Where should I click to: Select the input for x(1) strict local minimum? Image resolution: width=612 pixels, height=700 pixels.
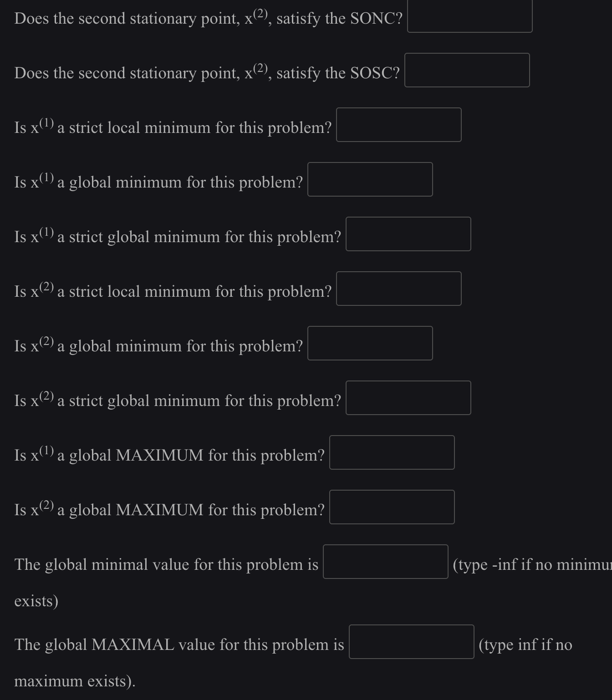click(x=398, y=125)
